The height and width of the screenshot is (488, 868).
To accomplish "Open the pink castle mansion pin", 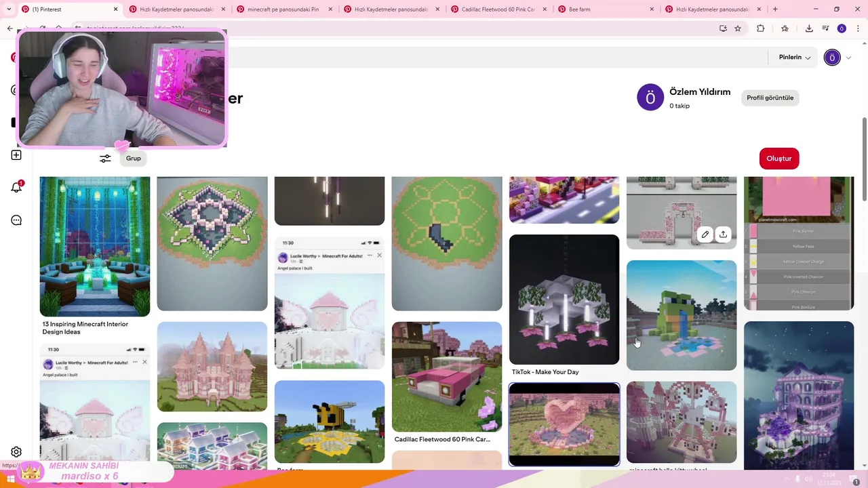I will pyautogui.click(x=212, y=367).
